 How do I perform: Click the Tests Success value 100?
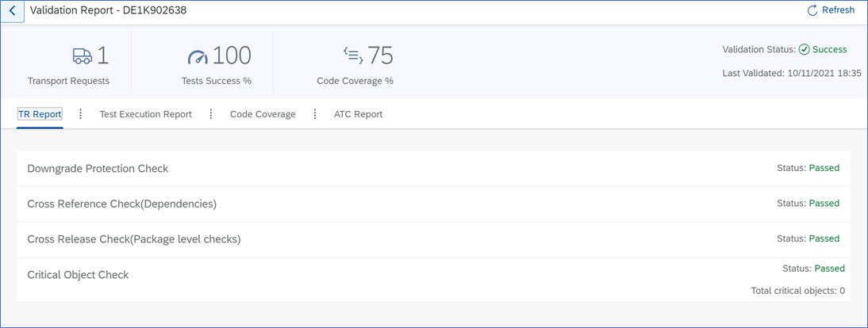(232, 55)
